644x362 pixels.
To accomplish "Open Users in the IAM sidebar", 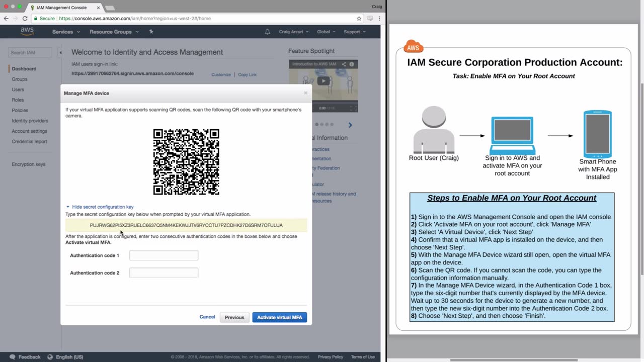I will (18, 89).
